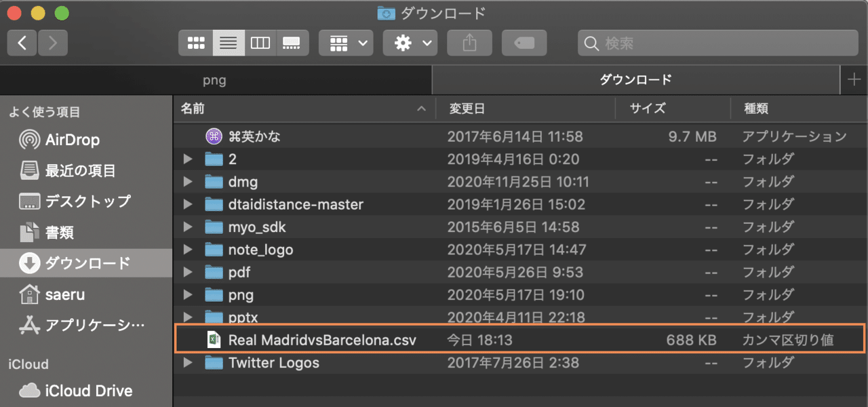Switch to gallery view mode
Image resolution: width=868 pixels, height=407 pixels.
tap(292, 42)
